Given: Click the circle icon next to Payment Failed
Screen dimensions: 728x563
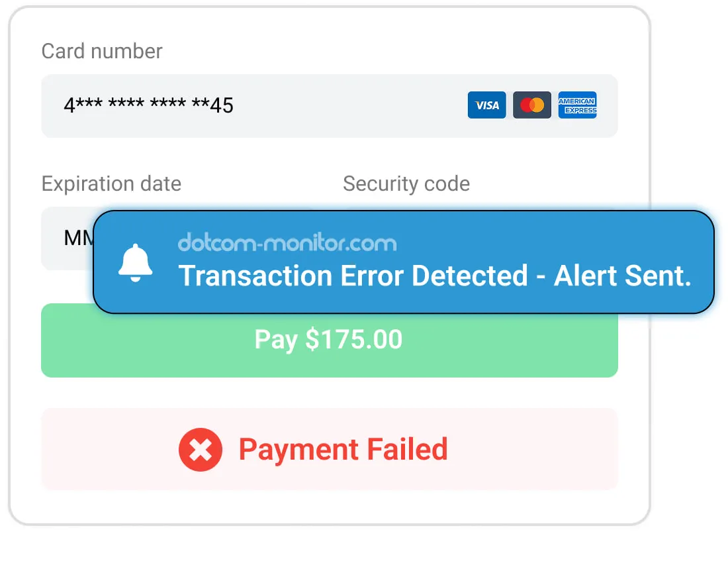Looking at the screenshot, I should point(200,449).
